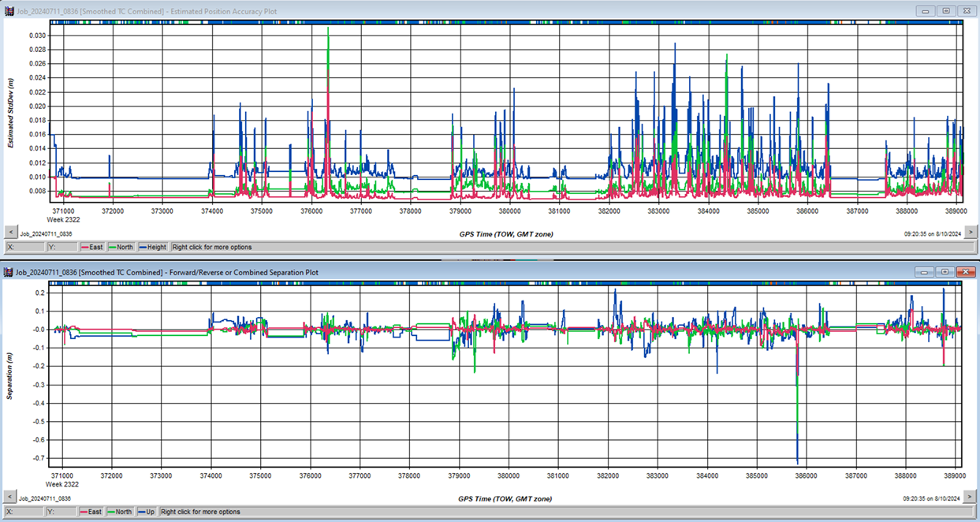Select North legend in separation plot
The height and width of the screenshot is (522, 980).
tap(121, 512)
